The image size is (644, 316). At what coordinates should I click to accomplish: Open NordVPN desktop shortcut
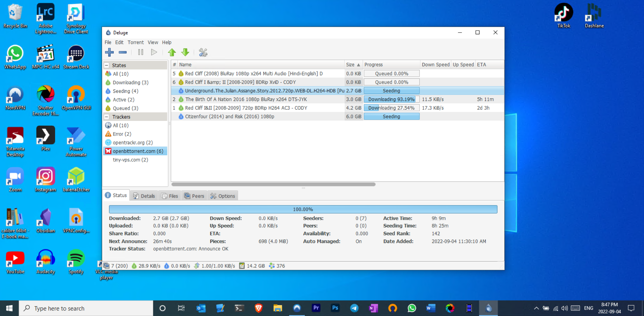[x=15, y=98]
